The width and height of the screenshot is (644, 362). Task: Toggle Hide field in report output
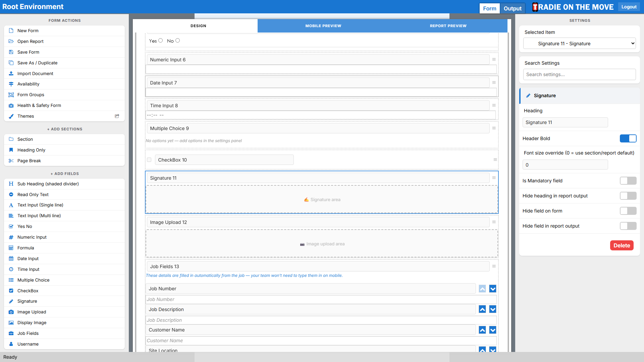628,226
